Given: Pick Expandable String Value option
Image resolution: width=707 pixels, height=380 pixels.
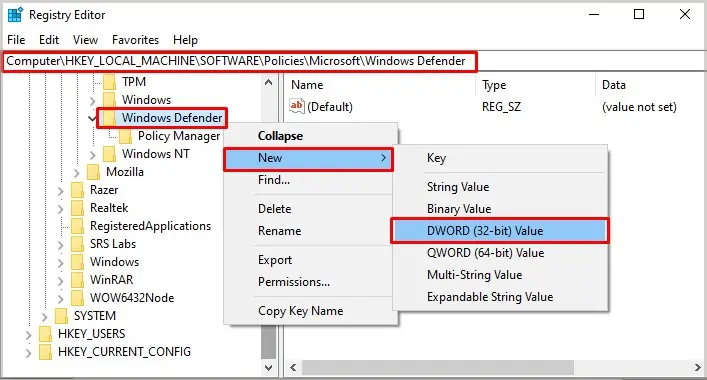Looking at the screenshot, I should (500, 297).
